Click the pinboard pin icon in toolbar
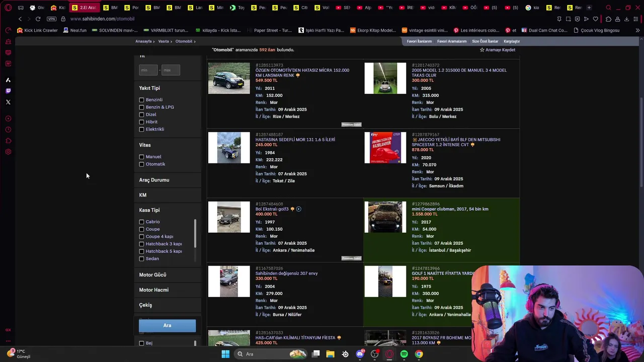The height and width of the screenshot is (362, 644). point(559,19)
